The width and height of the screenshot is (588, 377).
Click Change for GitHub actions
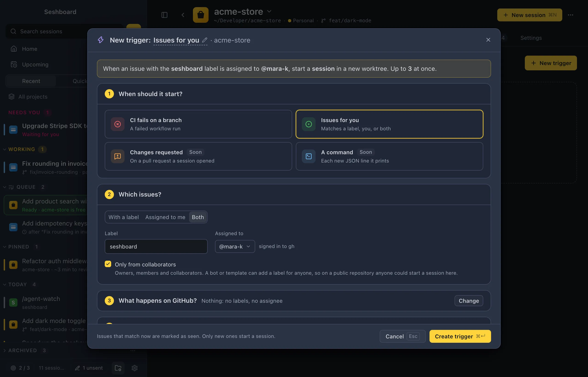(x=469, y=301)
